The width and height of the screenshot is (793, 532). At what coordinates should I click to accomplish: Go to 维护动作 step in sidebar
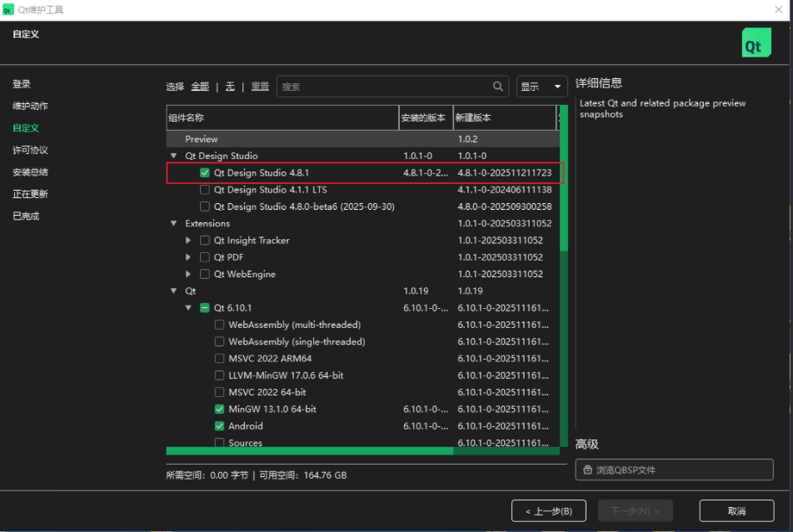[x=30, y=106]
